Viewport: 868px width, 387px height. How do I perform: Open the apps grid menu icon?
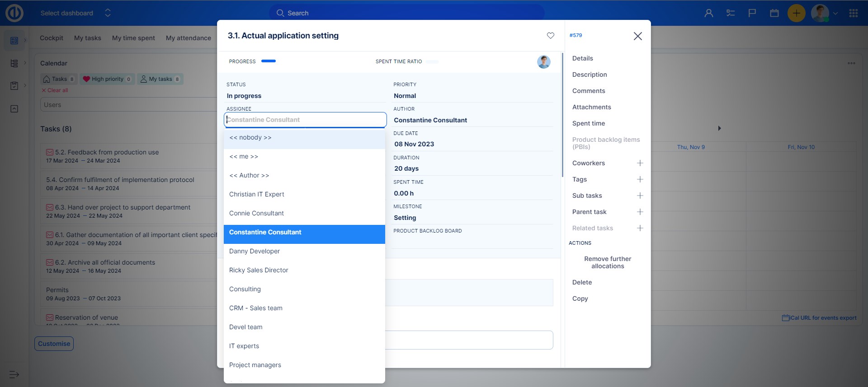click(x=853, y=13)
